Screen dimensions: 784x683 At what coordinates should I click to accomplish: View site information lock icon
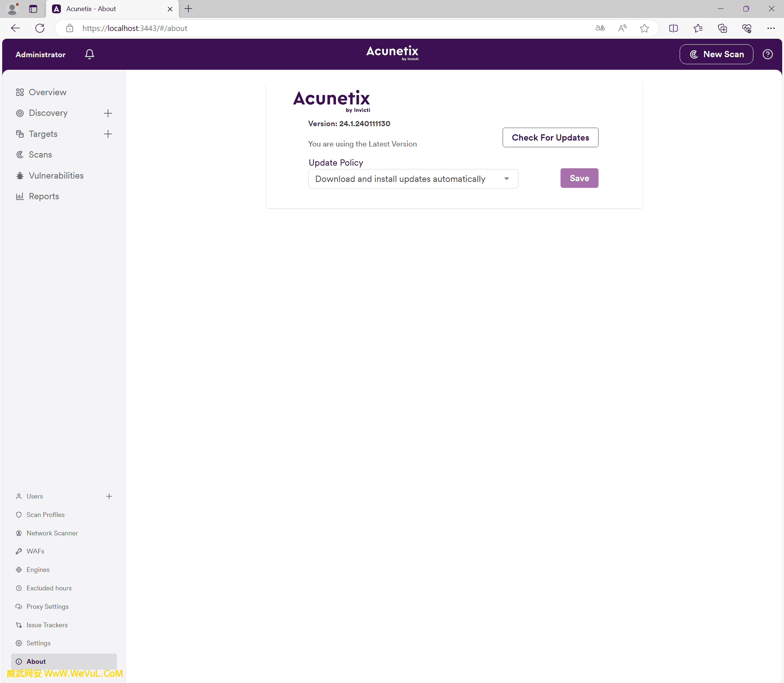pyautogui.click(x=69, y=28)
